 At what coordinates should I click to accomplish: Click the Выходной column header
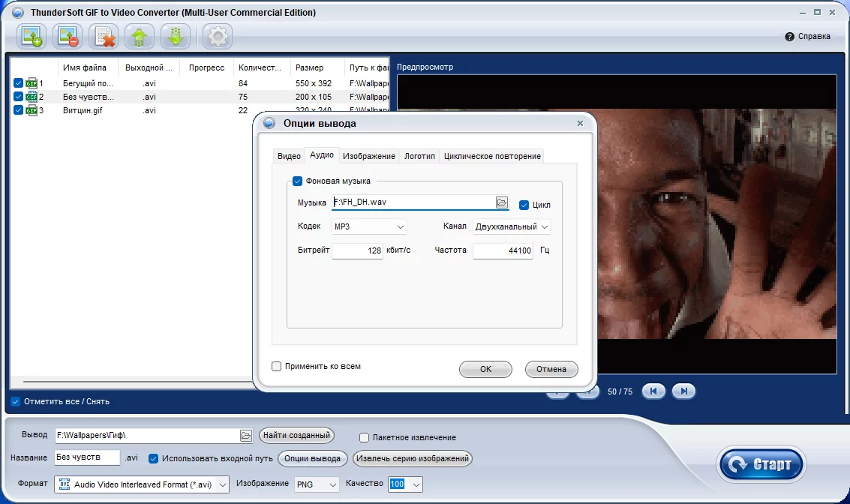pos(149,67)
